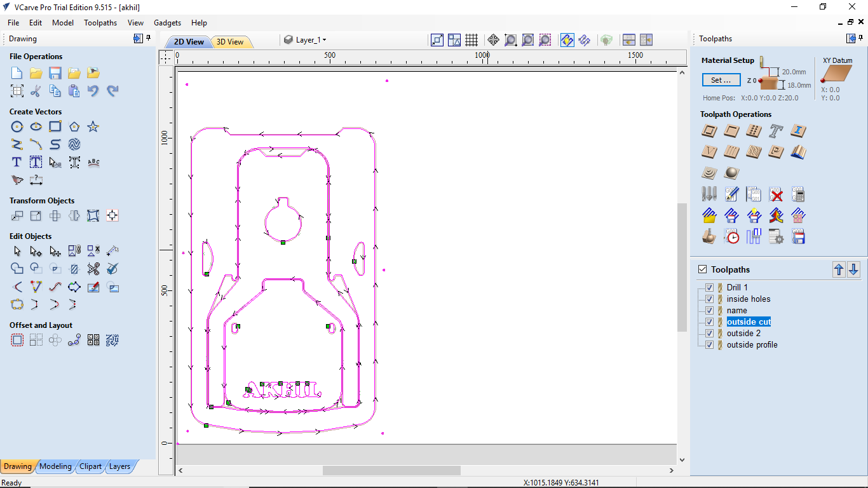Save toolpaths to file
Viewport: 868px width, 488px height.
798,237
